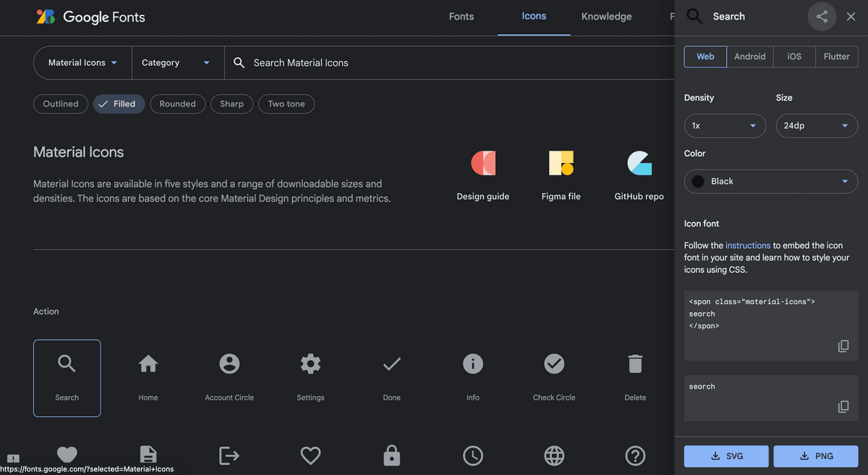The image size is (868, 475).
Task: Select the Delete trash icon
Action: click(x=635, y=377)
